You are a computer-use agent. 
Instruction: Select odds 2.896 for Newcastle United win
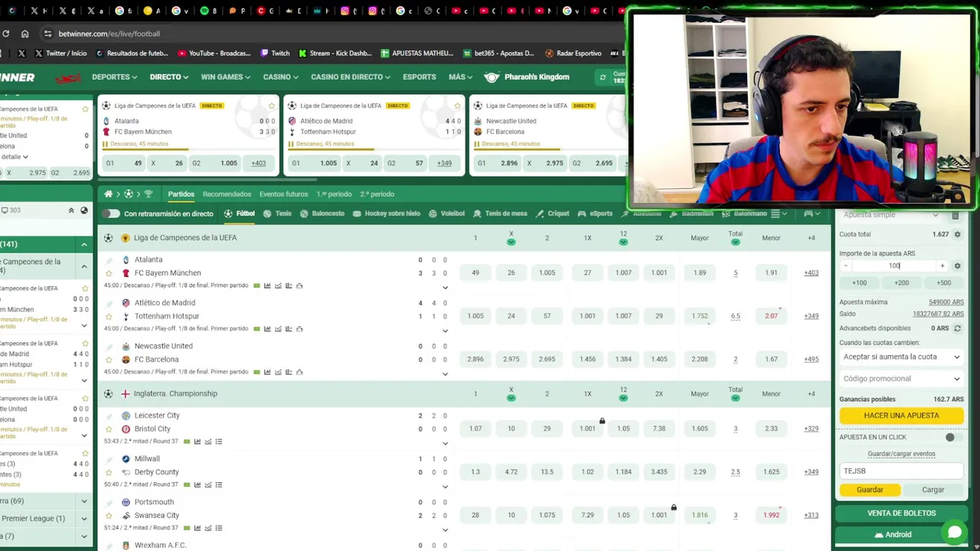coord(475,359)
